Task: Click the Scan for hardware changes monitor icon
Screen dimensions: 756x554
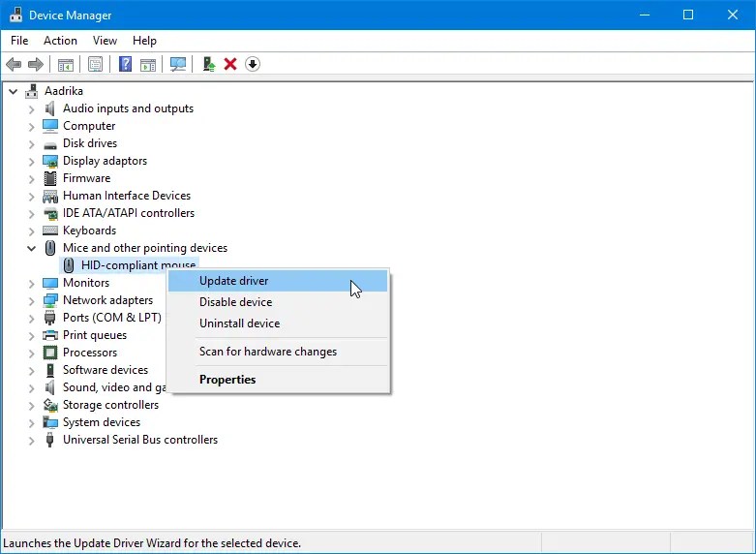Action: click(x=178, y=64)
